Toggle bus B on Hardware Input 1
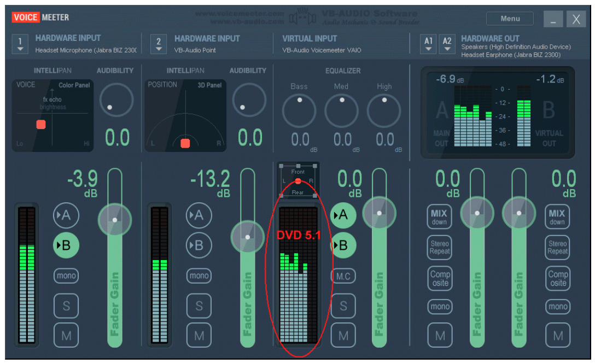The image size is (595, 364). (66, 245)
